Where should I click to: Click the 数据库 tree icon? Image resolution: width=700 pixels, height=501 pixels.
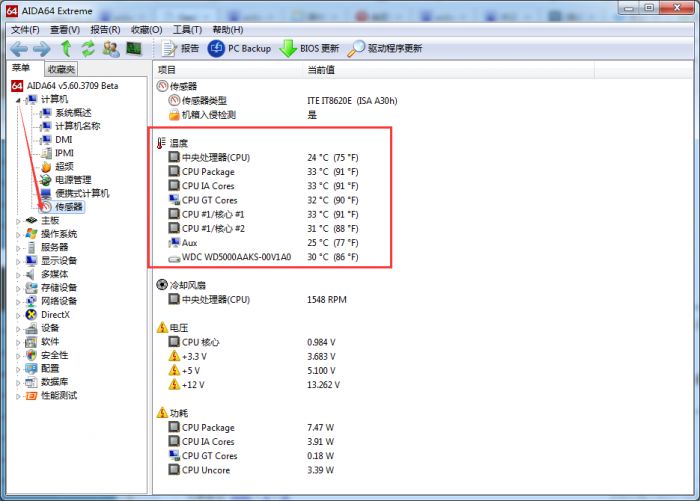pos(31,382)
